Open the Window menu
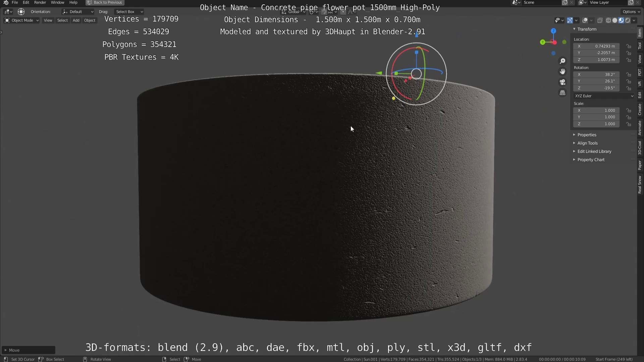 click(57, 2)
